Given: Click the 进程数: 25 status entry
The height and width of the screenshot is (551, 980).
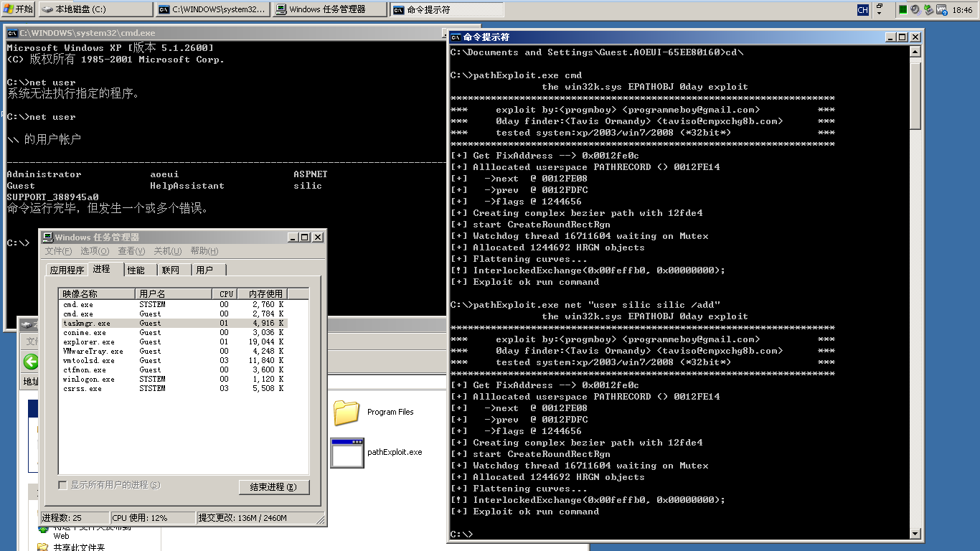Looking at the screenshot, I should [75, 517].
